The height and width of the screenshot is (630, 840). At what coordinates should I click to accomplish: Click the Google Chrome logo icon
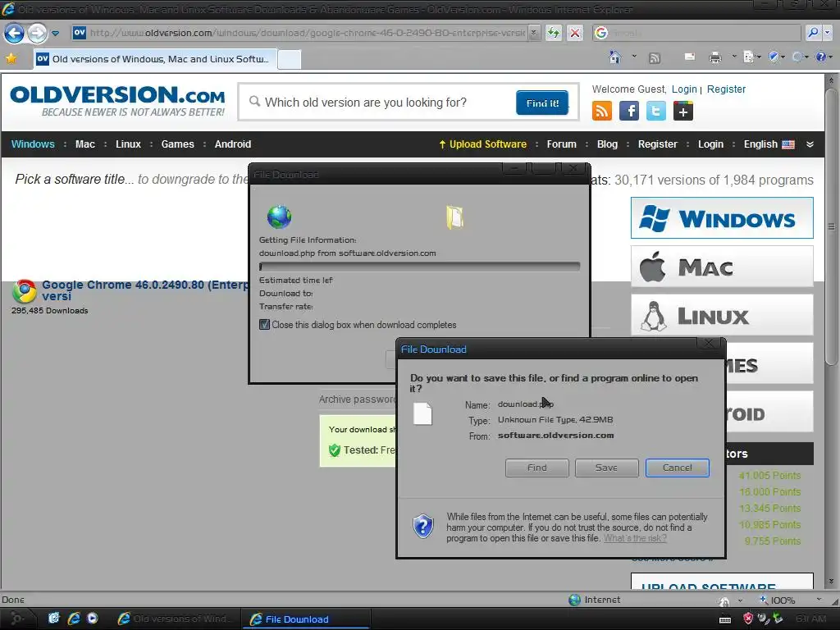coord(24,291)
